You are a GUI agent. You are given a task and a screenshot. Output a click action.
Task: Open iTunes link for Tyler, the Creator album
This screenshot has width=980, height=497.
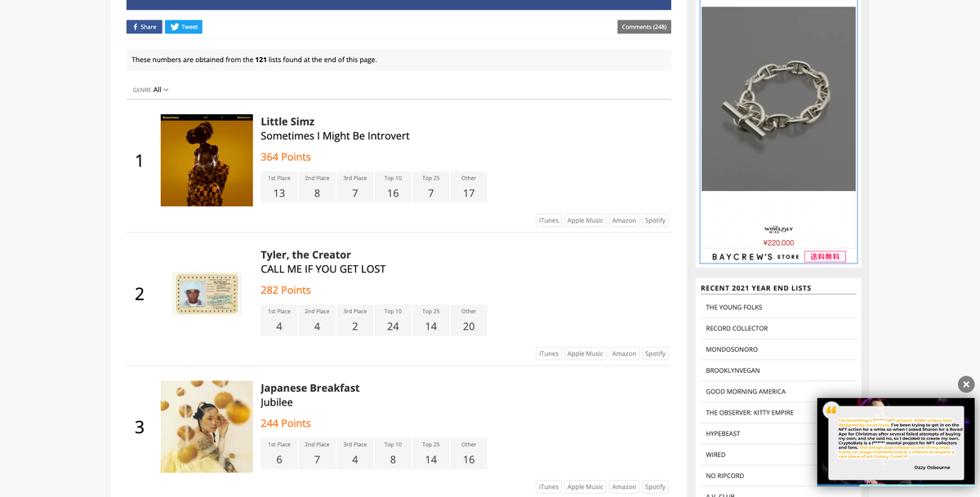(x=549, y=353)
